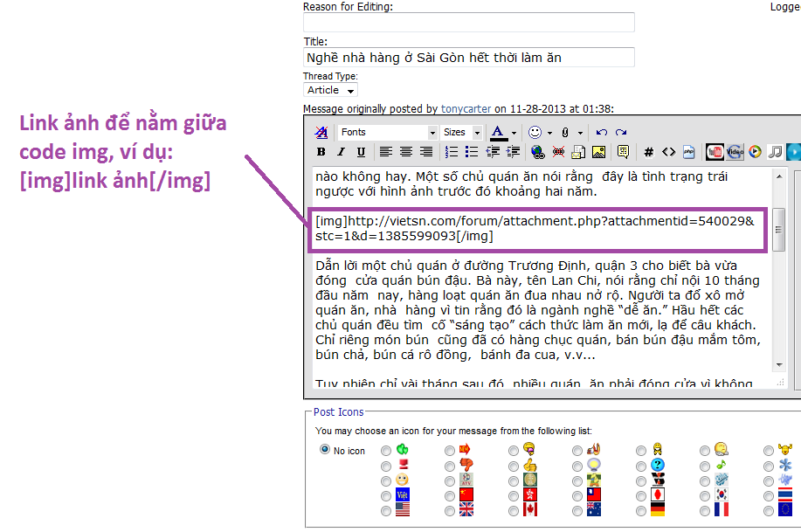Select the 'No icon' radio option
Image resolution: width=801 pixels, height=532 pixels.
pos(325,450)
